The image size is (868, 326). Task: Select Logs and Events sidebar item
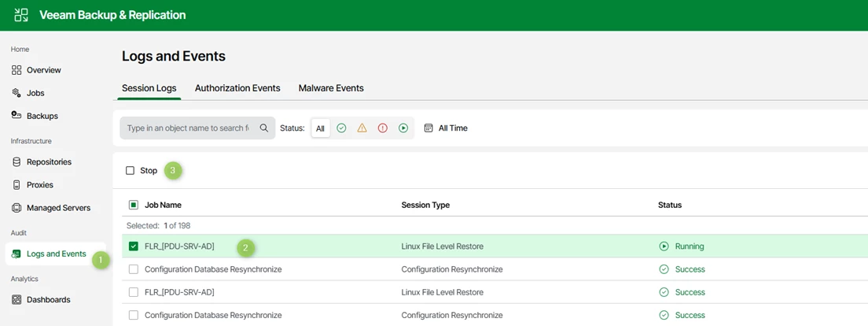(x=56, y=254)
